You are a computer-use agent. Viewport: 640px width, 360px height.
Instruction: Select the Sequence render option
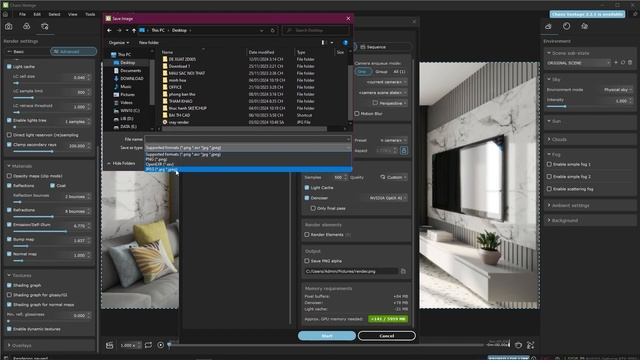(372, 47)
